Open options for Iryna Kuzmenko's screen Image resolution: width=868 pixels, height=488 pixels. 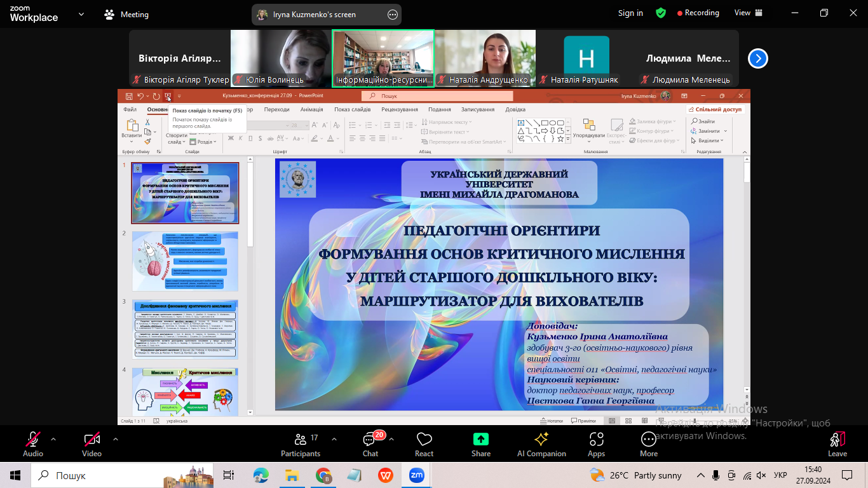(392, 14)
